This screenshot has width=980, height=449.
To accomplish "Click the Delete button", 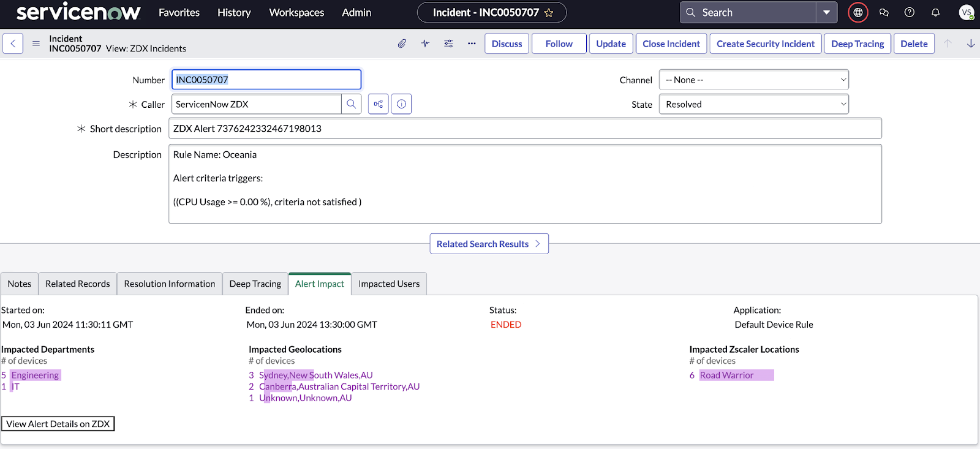I will [x=914, y=43].
